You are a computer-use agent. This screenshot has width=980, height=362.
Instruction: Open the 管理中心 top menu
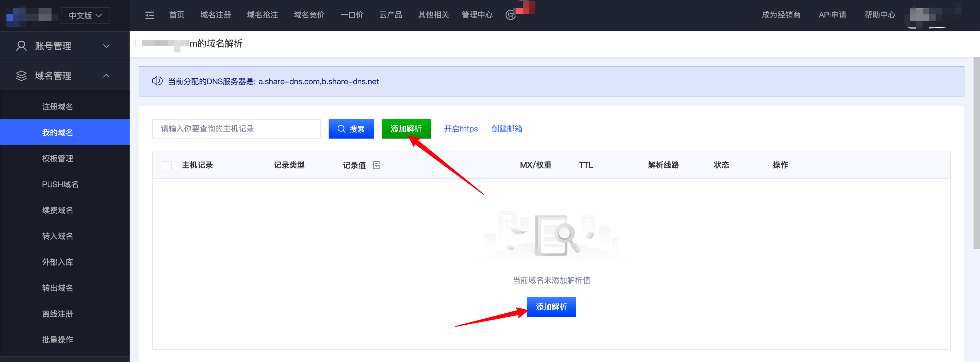(x=477, y=15)
